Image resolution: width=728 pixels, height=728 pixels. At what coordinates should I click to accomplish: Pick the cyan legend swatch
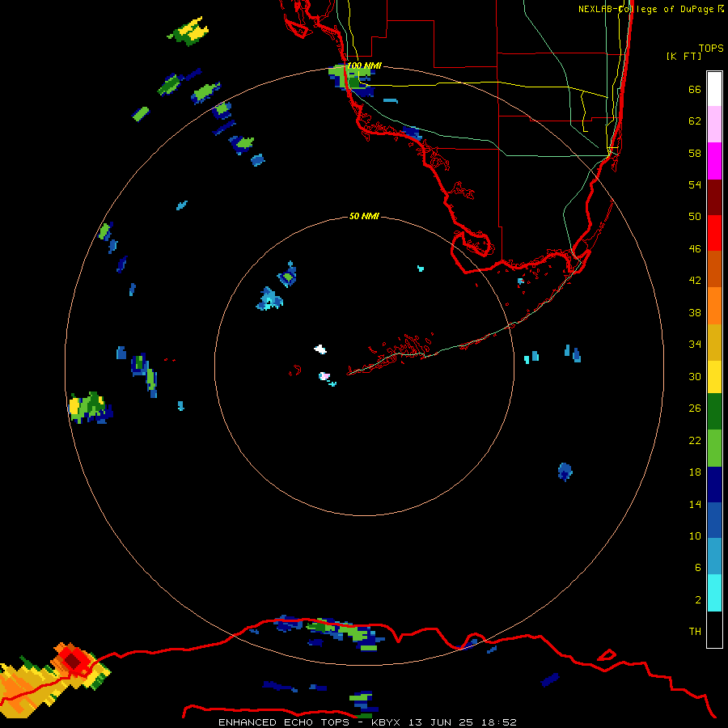pos(714,593)
